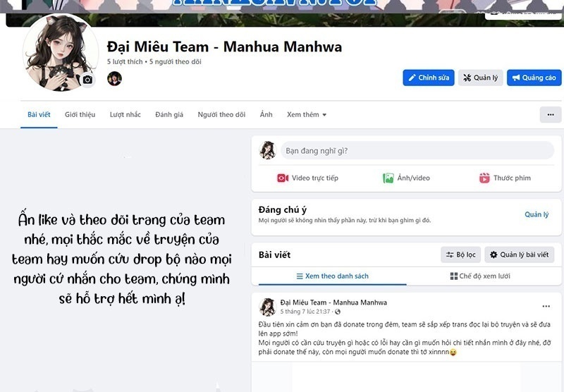Choose the Thước phim reels option
The width and height of the screenshot is (564, 392).
tap(505, 178)
